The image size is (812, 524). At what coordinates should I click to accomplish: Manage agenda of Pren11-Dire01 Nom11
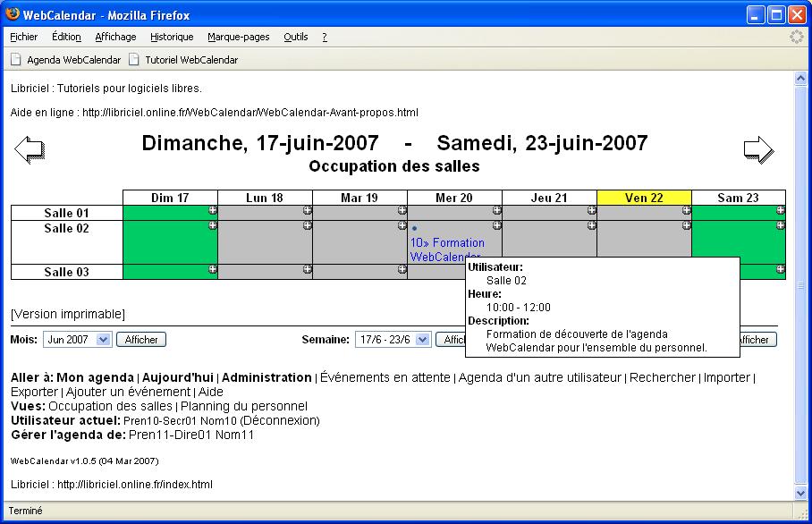[x=191, y=435]
